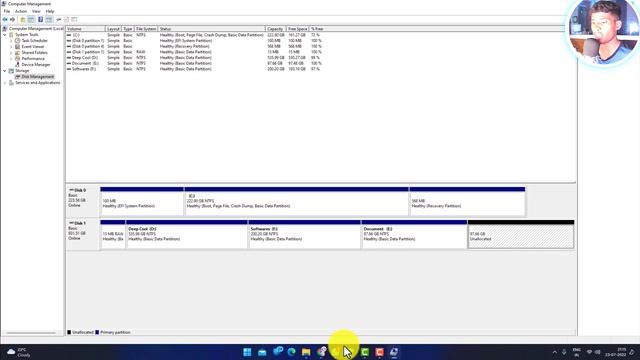Select the Unallocated 97.66 GB block
The image size is (640, 360).
521,234
